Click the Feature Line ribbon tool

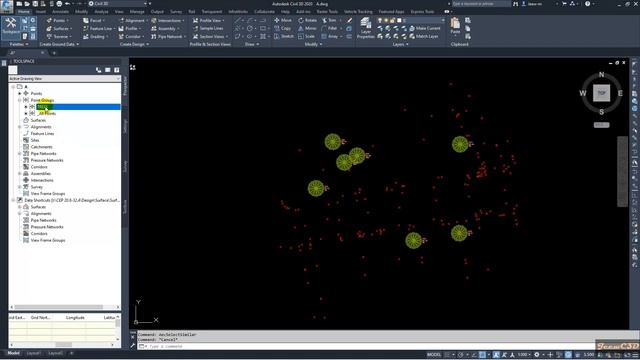98,29
